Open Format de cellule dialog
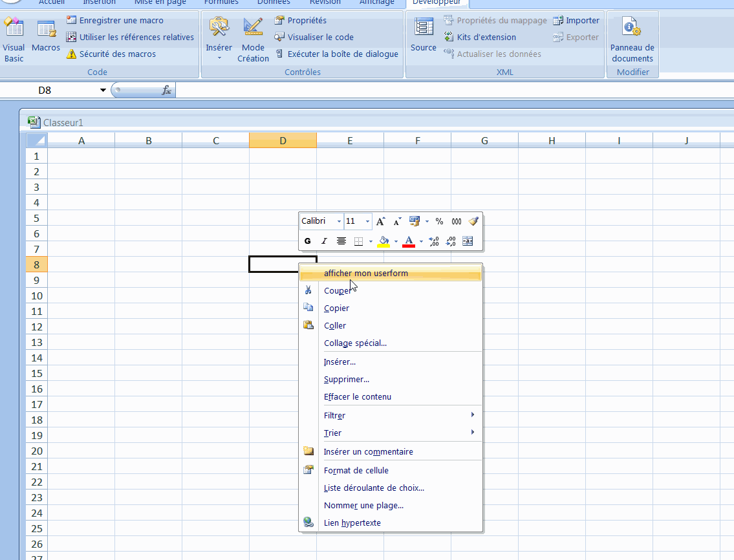 pyautogui.click(x=391, y=471)
